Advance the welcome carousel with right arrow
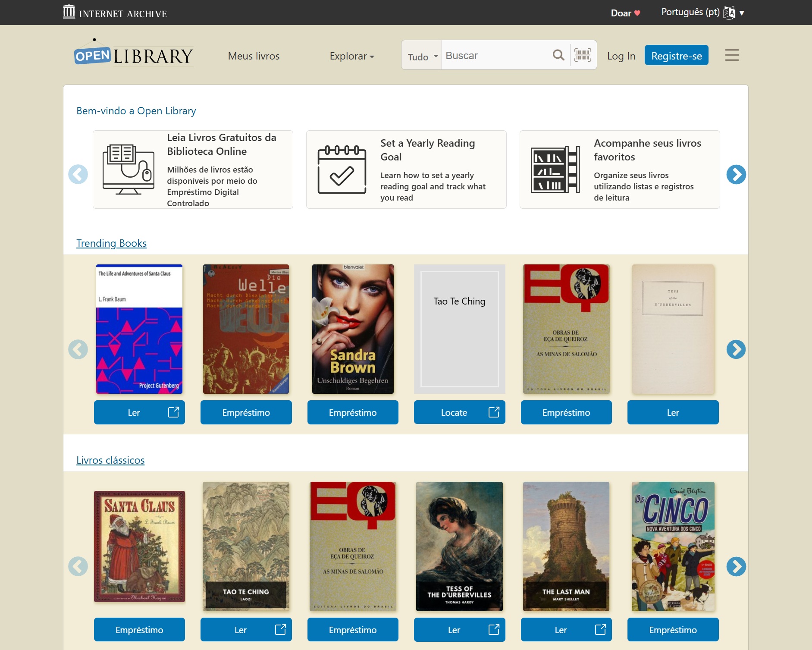Image resolution: width=812 pixels, height=650 pixels. (x=736, y=174)
